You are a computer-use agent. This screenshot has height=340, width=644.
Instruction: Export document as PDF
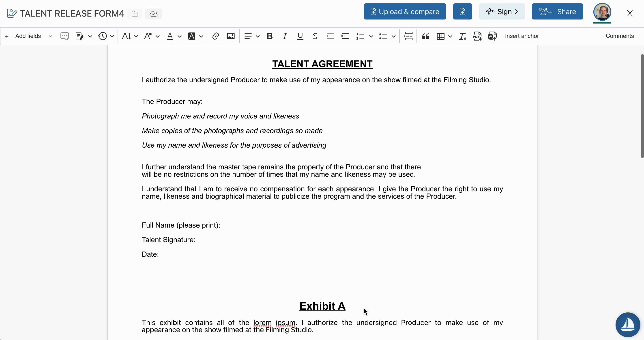477,36
